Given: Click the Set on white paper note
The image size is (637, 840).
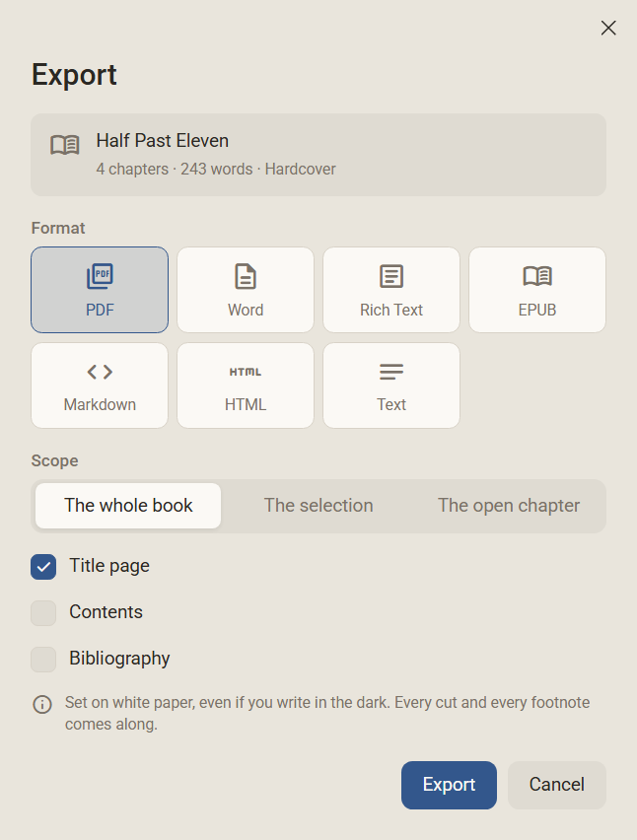Looking at the screenshot, I should pyautogui.click(x=327, y=713).
